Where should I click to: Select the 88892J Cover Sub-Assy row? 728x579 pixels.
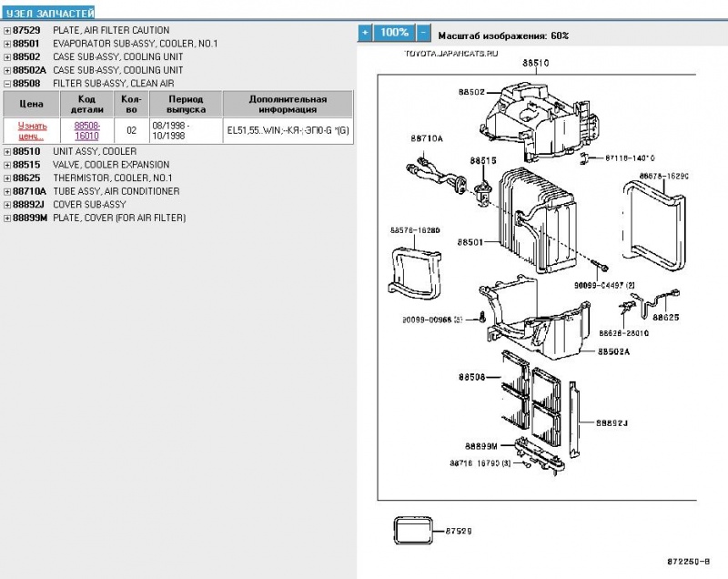coord(89,205)
